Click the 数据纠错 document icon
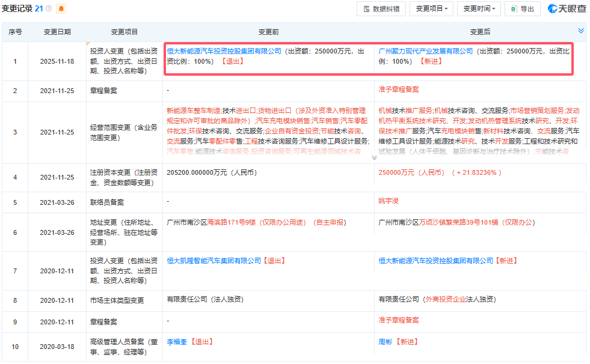Screen dimensions: 590x364 click(366, 9)
